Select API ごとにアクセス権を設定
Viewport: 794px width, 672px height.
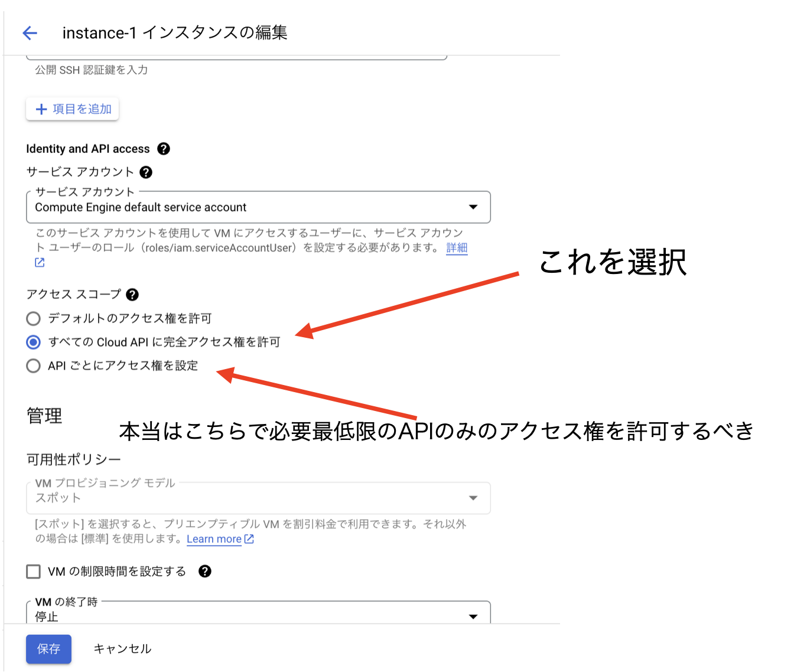[33, 366]
